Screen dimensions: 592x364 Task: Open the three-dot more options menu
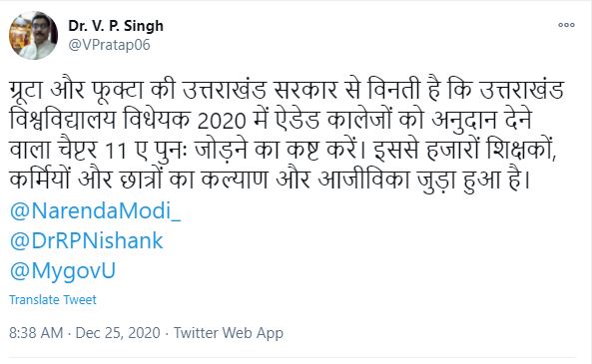click(x=566, y=25)
